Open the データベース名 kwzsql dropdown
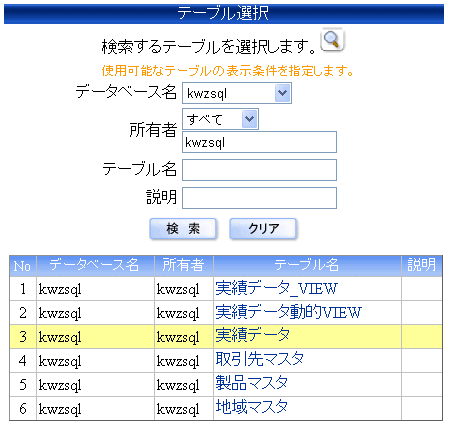 click(x=237, y=93)
